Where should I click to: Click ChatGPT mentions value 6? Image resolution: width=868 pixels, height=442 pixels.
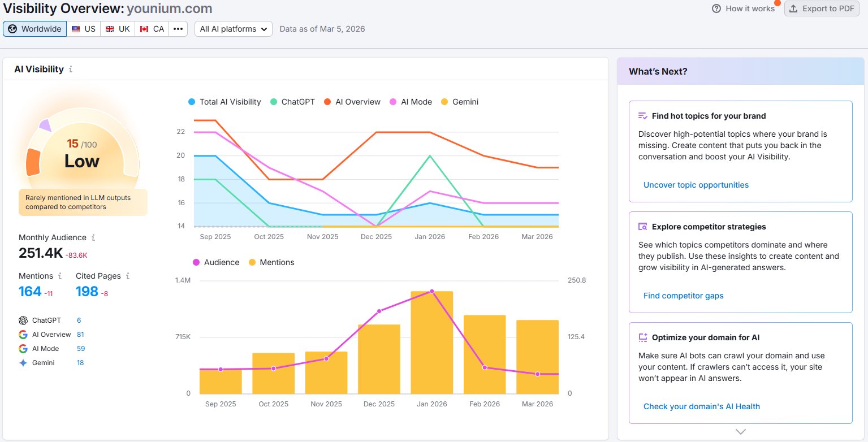[79, 320]
